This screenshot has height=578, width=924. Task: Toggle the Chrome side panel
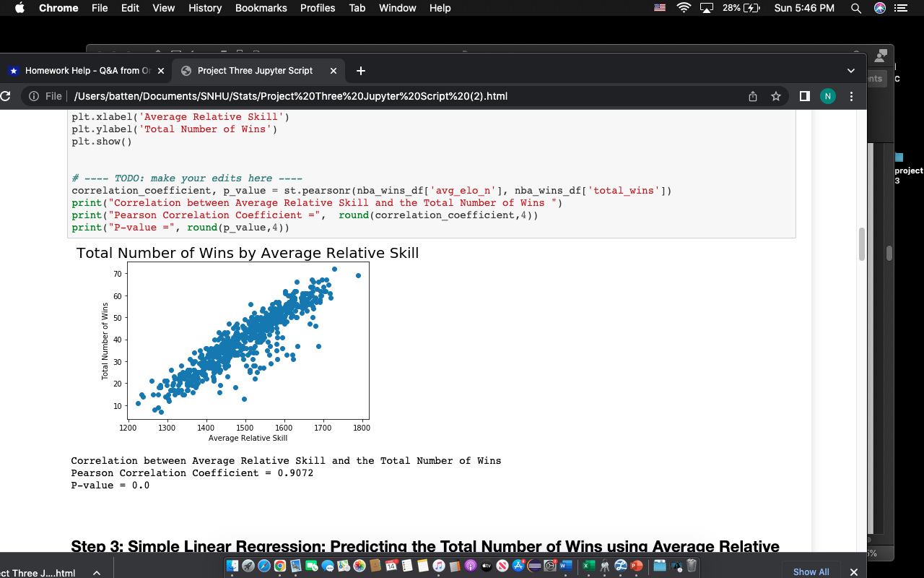point(804,95)
